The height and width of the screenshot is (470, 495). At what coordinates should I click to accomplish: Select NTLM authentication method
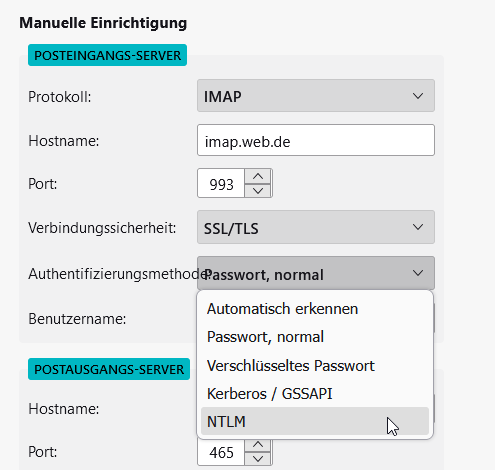(315, 421)
